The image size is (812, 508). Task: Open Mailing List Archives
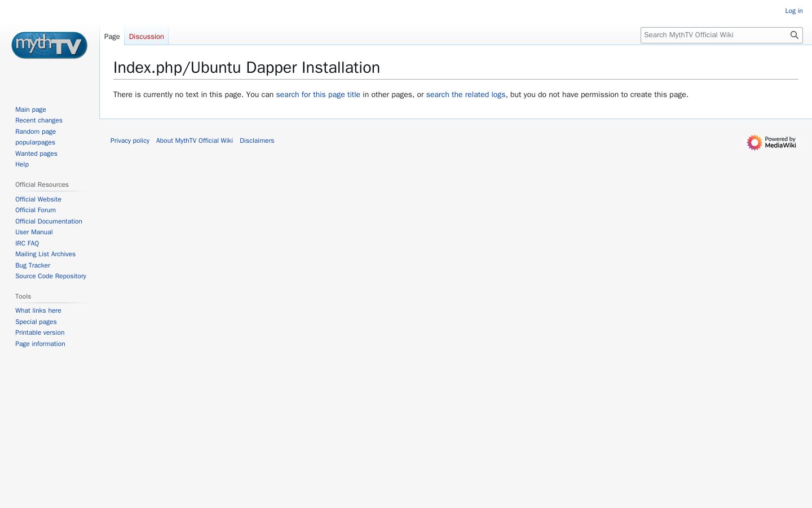(x=45, y=254)
